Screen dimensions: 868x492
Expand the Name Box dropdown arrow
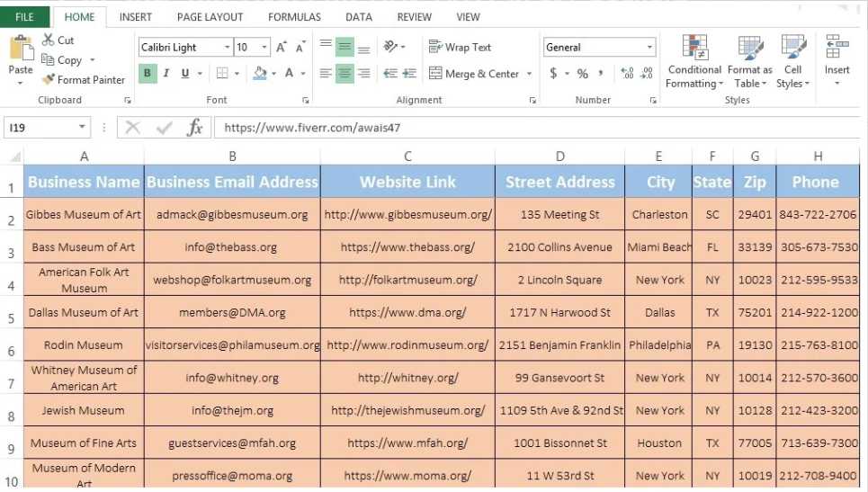[82, 128]
